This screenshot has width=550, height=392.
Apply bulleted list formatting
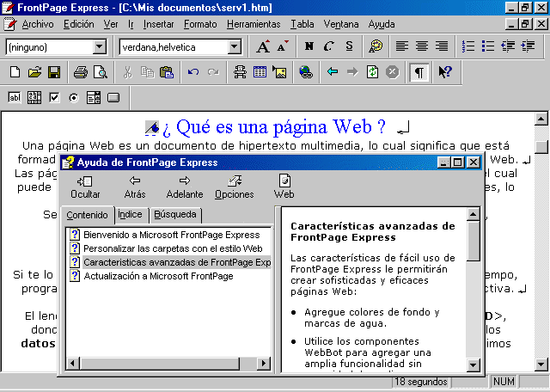(488, 46)
